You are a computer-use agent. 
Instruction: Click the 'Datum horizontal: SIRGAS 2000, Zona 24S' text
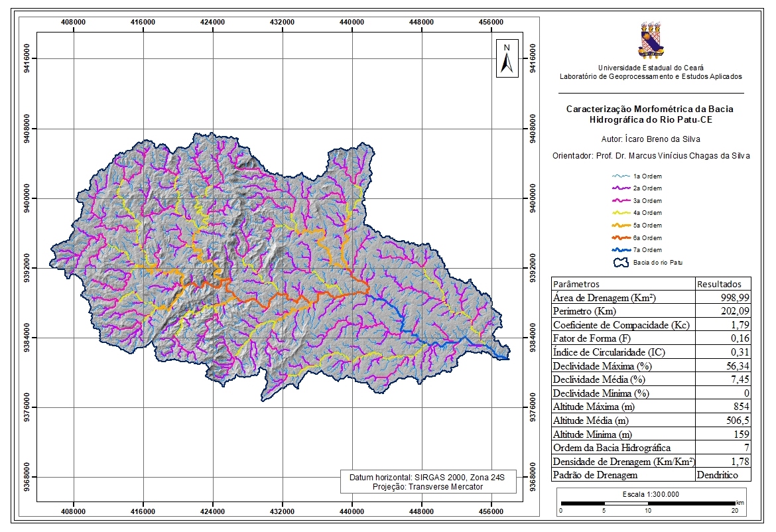(x=427, y=478)
